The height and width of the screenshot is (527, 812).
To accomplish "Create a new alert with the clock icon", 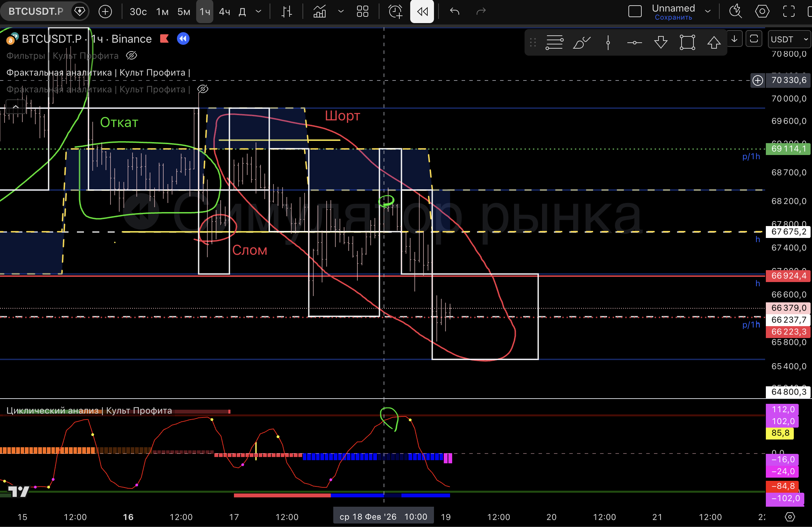I will [396, 12].
